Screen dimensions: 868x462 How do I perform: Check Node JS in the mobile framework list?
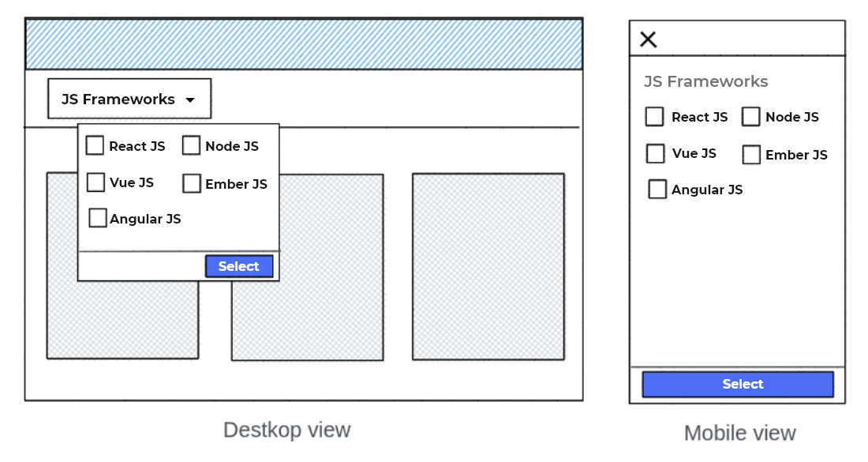coord(750,116)
